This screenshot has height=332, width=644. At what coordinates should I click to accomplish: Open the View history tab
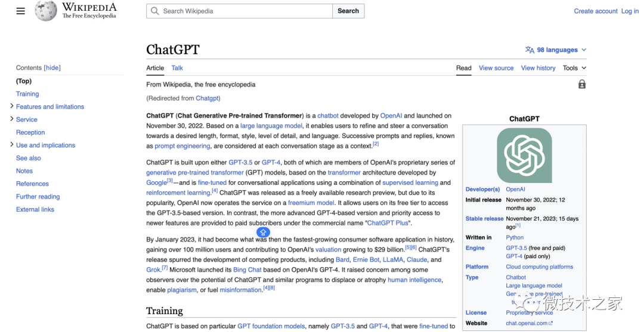538,68
